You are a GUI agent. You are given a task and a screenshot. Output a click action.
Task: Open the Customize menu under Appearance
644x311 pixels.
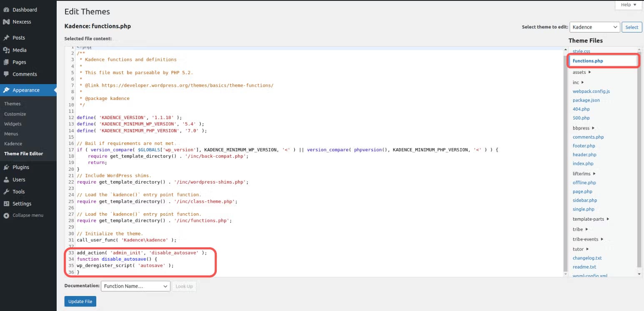15,114
